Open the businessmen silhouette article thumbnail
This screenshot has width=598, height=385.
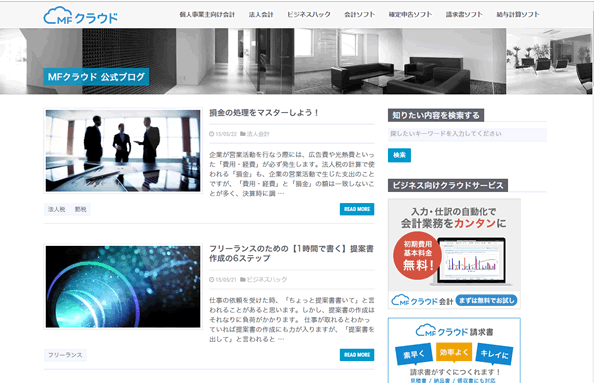pos(123,151)
